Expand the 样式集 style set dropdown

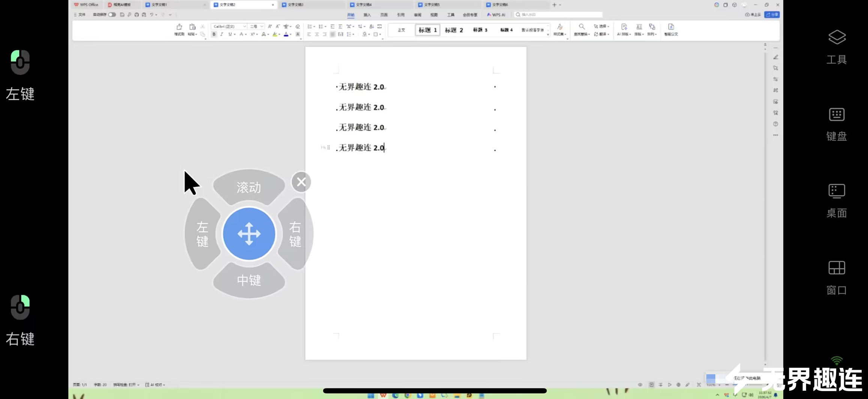pos(560,30)
